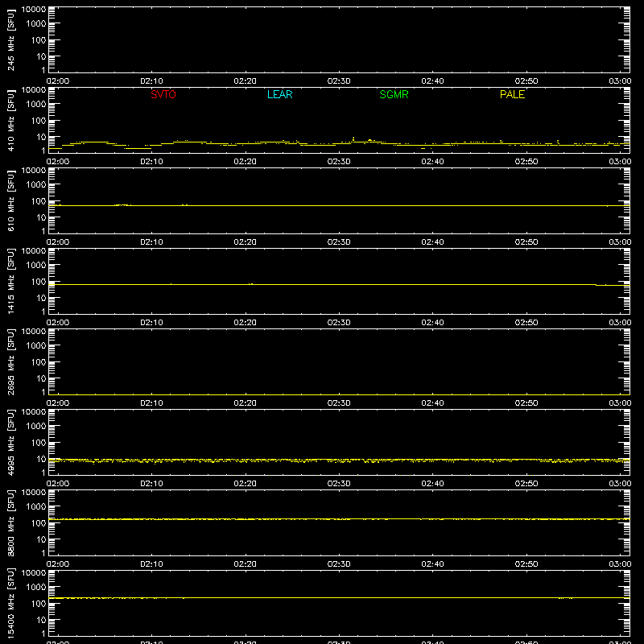
Task: Click the 1000 tick on 610 MHz axis
Action: pyautogui.click(x=36, y=185)
